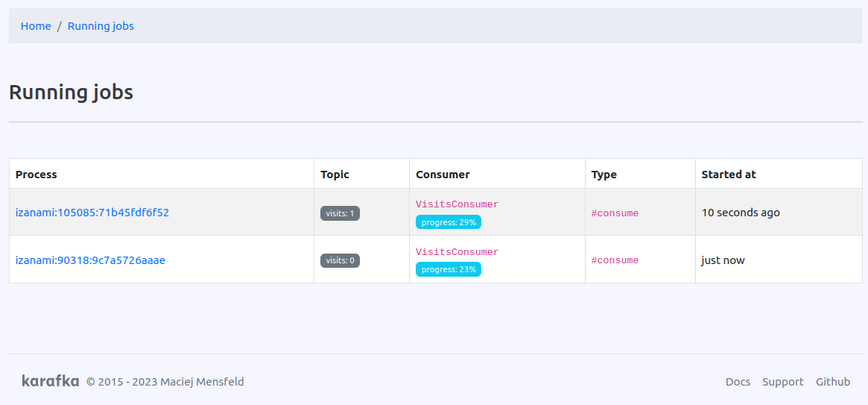This screenshot has width=868, height=405.
Task: Click the Topic column header
Action: (335, 175)
